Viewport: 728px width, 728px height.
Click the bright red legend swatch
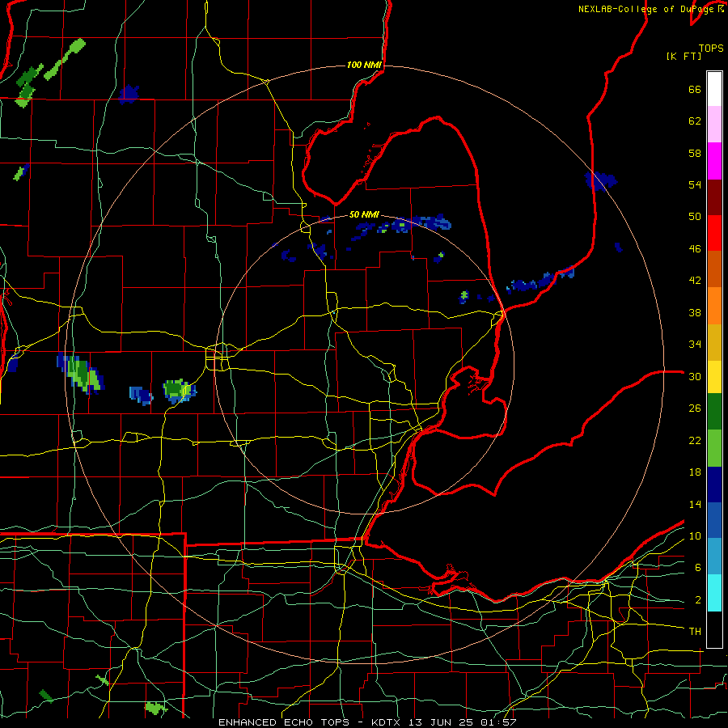714,233
